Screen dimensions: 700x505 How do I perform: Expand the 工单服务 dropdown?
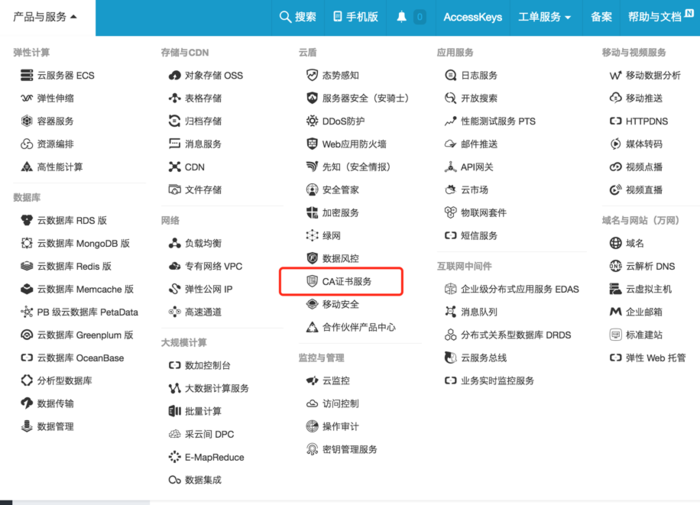[544, 17]
